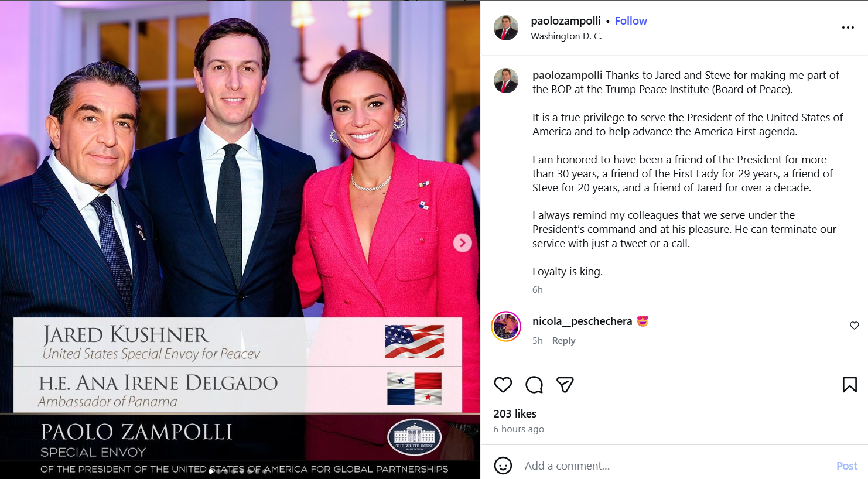Reply to nicola__peschechera's comment

(x=563, y=341)
